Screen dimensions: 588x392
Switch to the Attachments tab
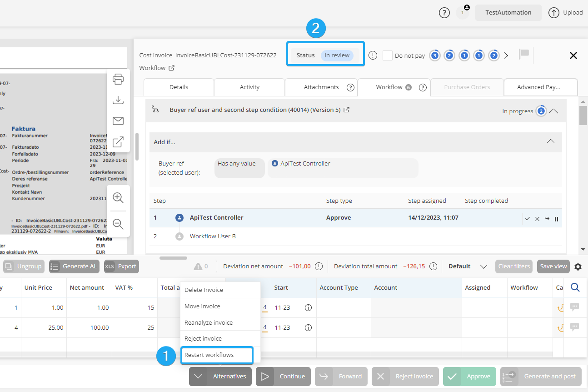coord(321,87)
